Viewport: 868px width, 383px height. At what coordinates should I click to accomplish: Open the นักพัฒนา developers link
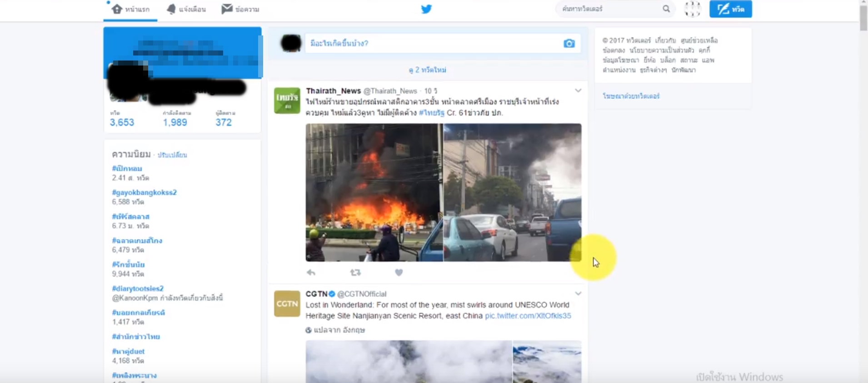coord(683,70)
